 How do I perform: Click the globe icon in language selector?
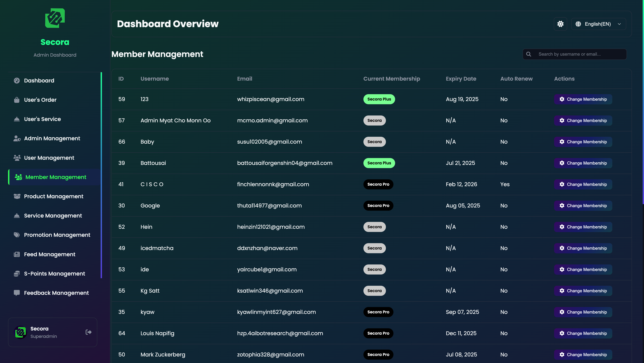pos(578,24)
